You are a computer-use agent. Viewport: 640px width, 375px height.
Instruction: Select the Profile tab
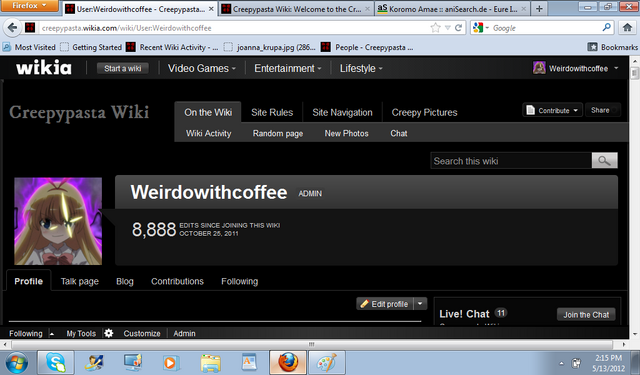point(29,281)
